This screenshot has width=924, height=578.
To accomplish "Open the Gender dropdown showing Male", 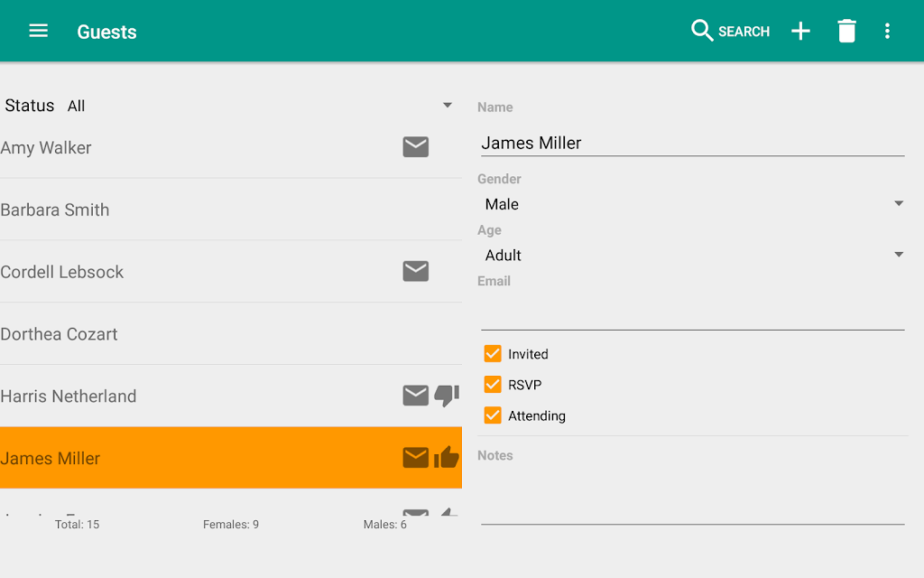I will [693, 204].
